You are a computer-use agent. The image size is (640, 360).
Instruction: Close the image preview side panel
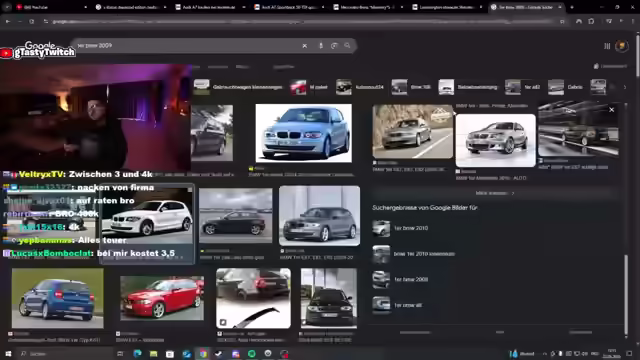(x=611, y=110)
